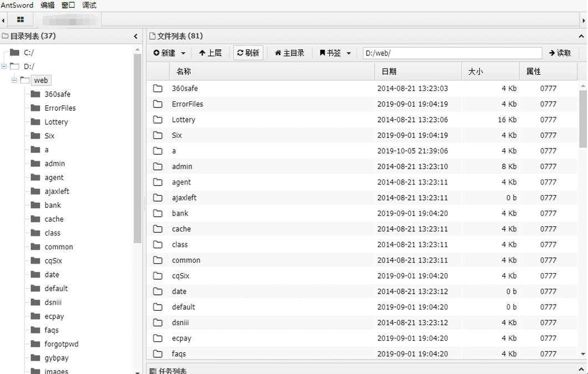Select dsniii in the directory tree
The image size is (588, 374).
pyautogui.click(x=53, y=302)
